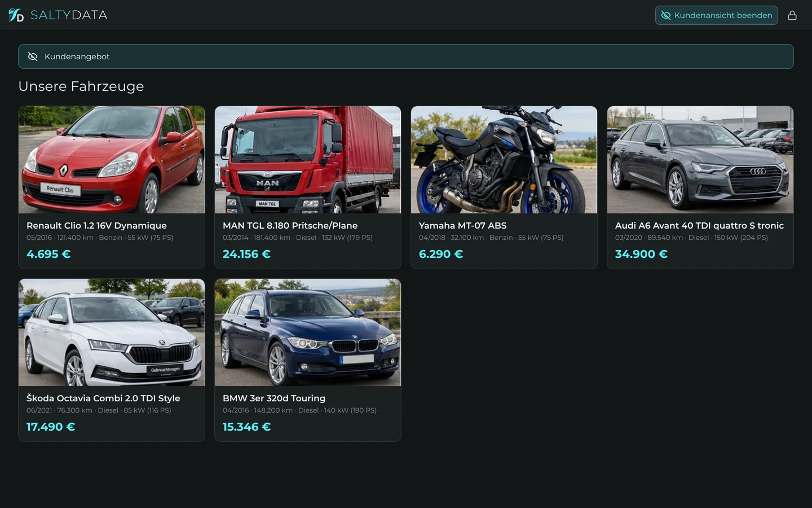Screen dimensions: 812x508
Task: Click Renault details line with 121.400 km
Action: 100,238
